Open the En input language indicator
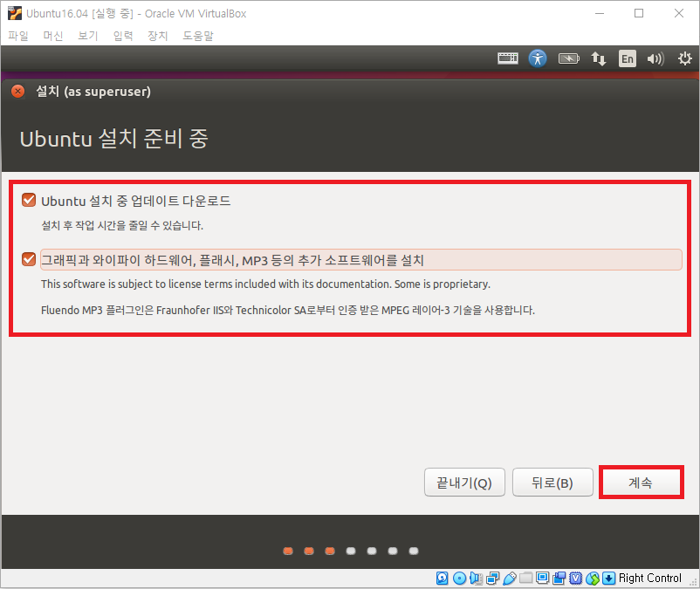 [x=628, y=58]
